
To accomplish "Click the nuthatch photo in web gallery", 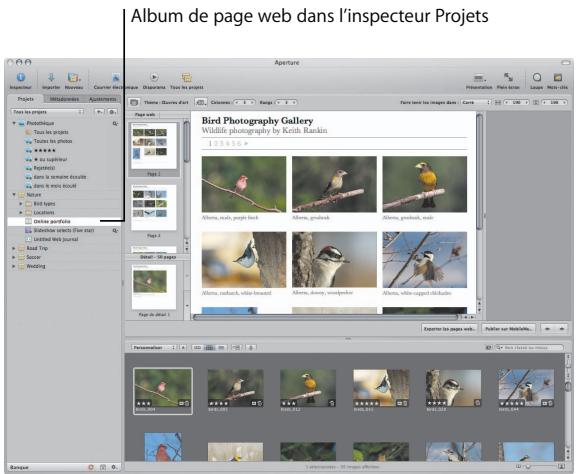I will click(244, 260).
